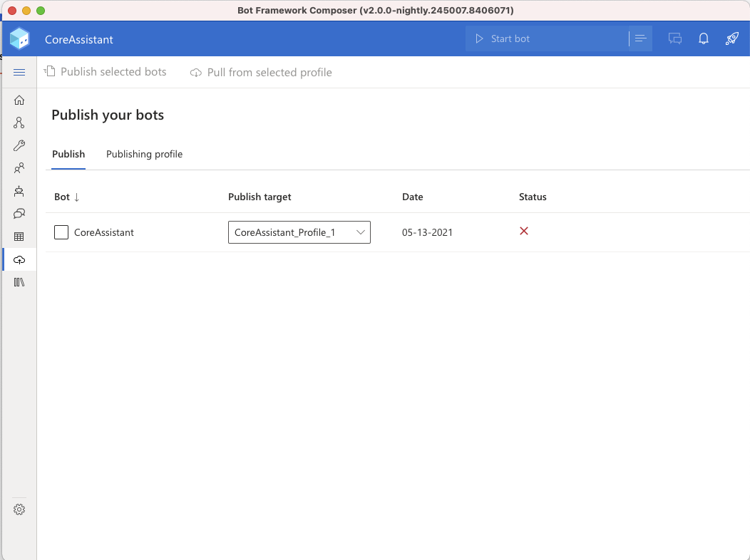Image resolution: width=750 pixels, height=560 pixels.
Task: Click Publish selected bots
Action: coord(106,72)
